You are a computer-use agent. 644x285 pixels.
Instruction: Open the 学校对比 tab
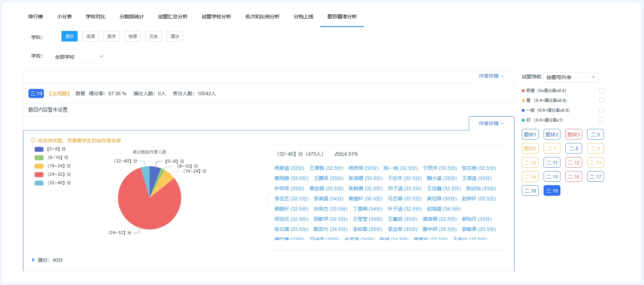96,17
